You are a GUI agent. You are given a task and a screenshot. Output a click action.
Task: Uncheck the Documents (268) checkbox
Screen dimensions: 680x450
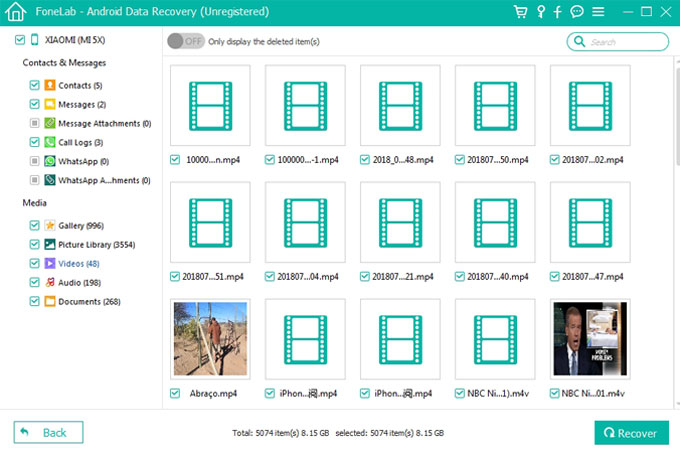coord(34,301)
